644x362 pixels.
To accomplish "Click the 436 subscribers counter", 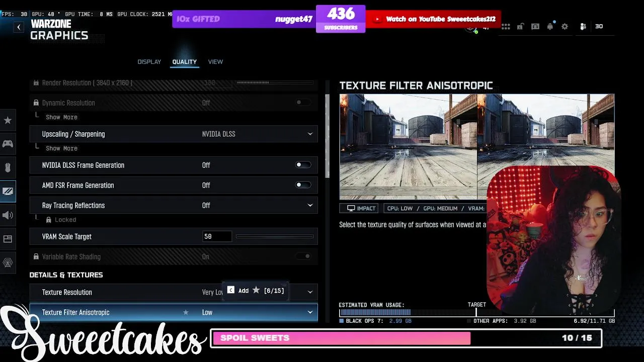I will (341, 19).
